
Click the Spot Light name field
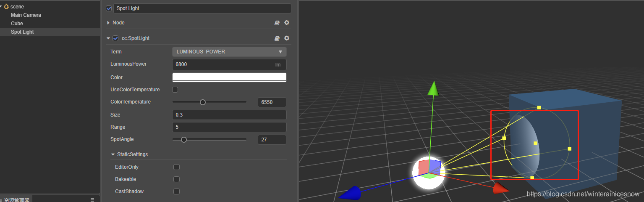tap(202, 8)
